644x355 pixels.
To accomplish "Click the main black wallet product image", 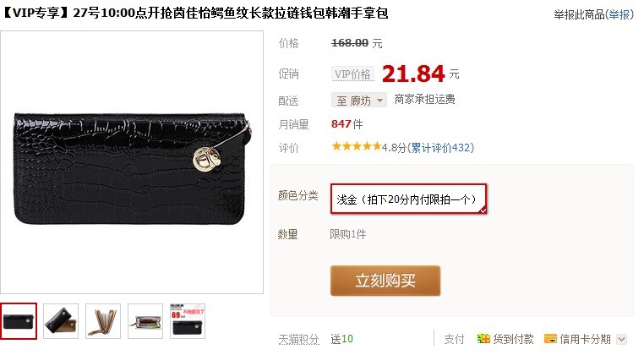I will pyautogui.click(x=132, y=162).
